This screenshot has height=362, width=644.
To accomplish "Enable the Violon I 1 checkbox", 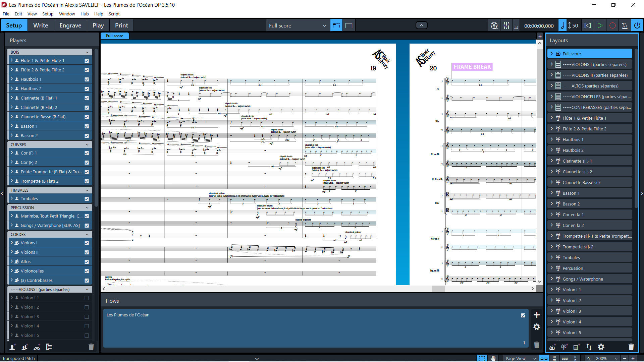I will [x=87, y=298].
